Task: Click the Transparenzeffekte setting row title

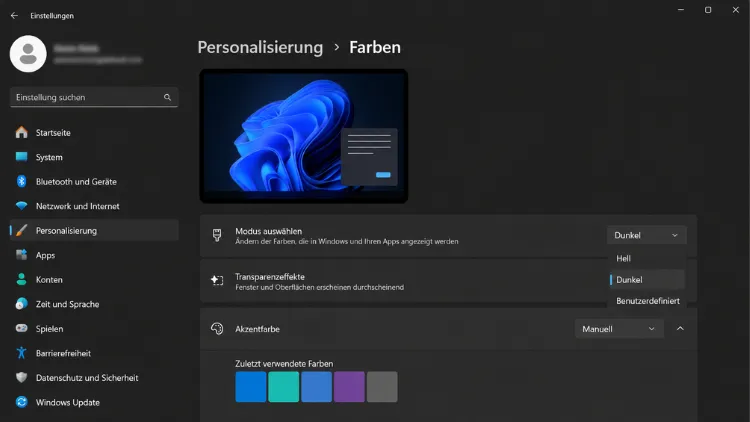Action: pos(270,277)
